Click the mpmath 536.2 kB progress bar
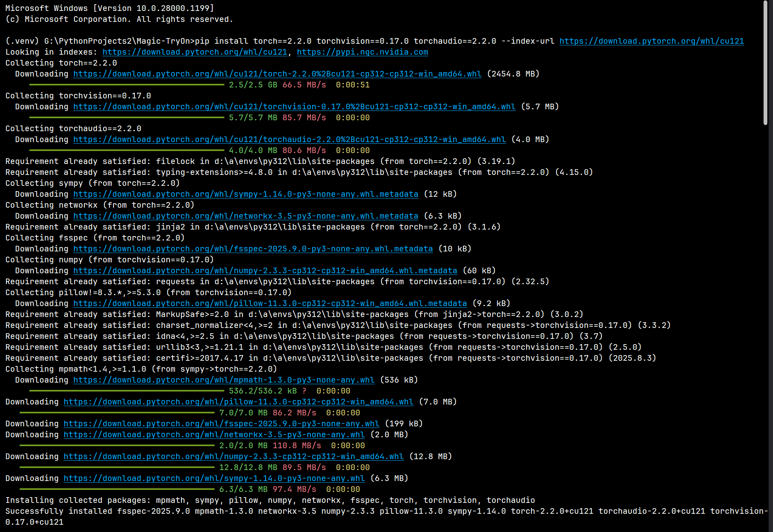773x532 pixels. pyautogui.click(x=126, y=391)
